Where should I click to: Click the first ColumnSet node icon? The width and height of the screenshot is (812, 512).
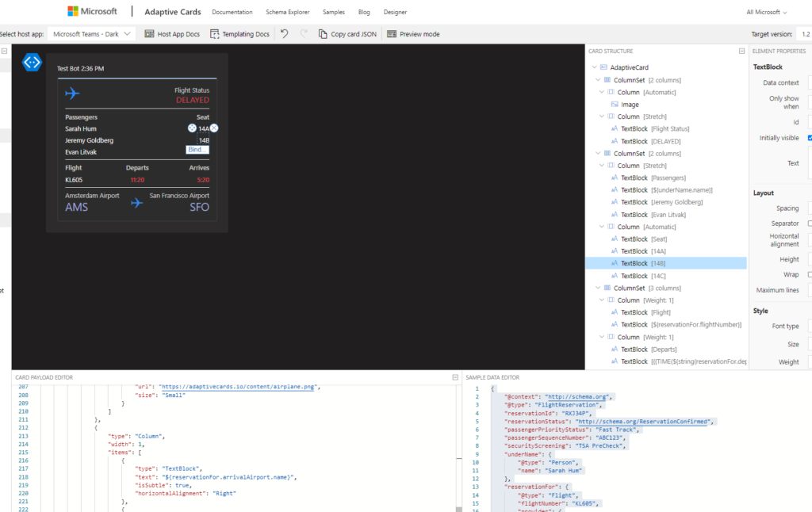click(x=607, y=80)
